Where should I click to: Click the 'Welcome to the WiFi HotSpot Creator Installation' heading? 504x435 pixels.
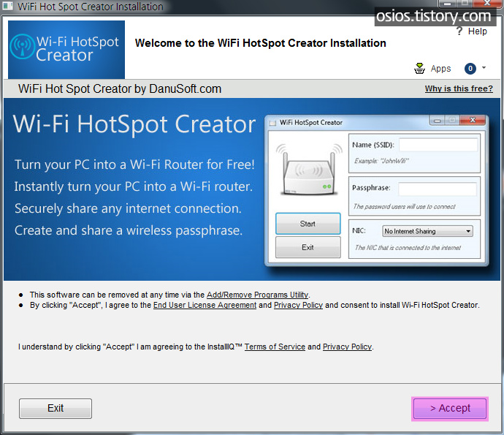[x=260, y=43]
